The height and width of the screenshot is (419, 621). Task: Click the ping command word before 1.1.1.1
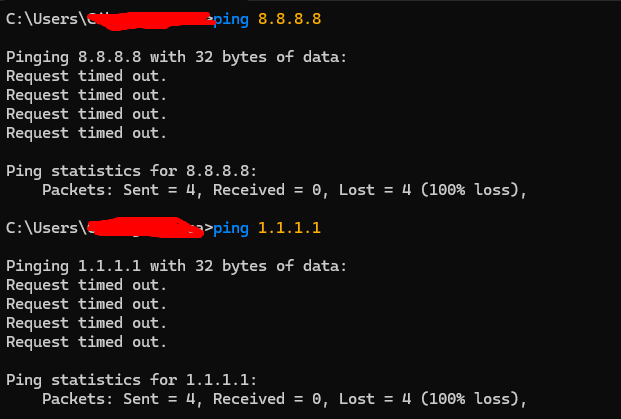[x=232, y=228]
